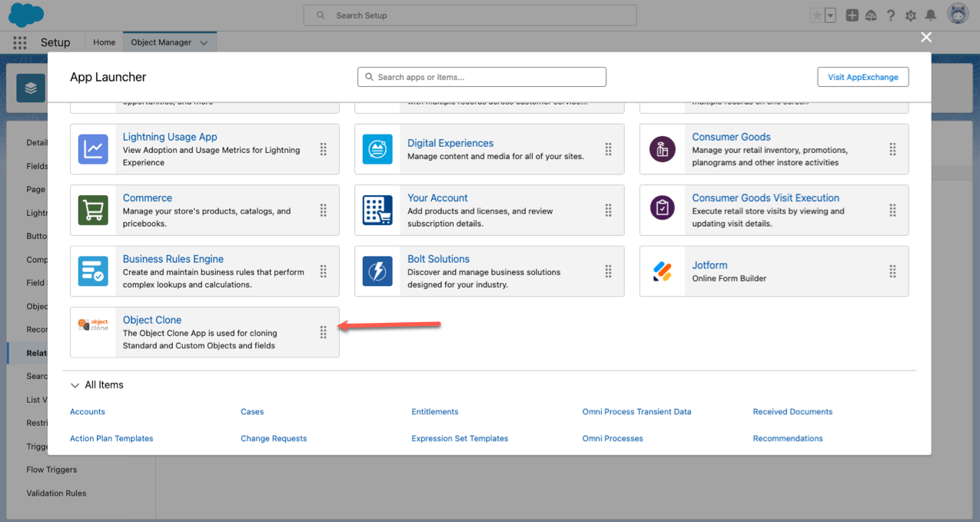The height and width of the screenshot is (522, 980).
Task: Click the notifications bell icon
Action: point(931,15)
